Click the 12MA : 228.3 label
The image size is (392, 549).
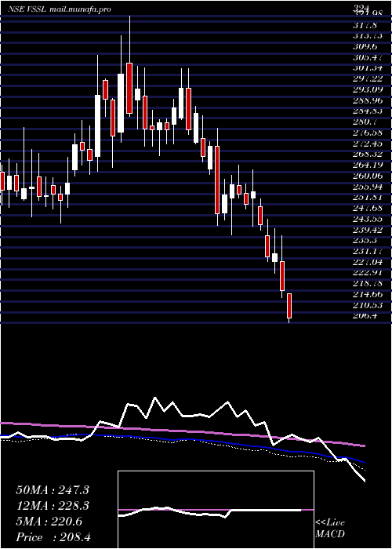coord(53,506)
